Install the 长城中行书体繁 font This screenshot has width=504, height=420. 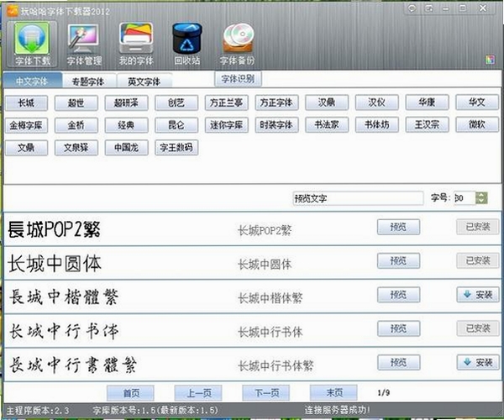[x=478, y=363]
